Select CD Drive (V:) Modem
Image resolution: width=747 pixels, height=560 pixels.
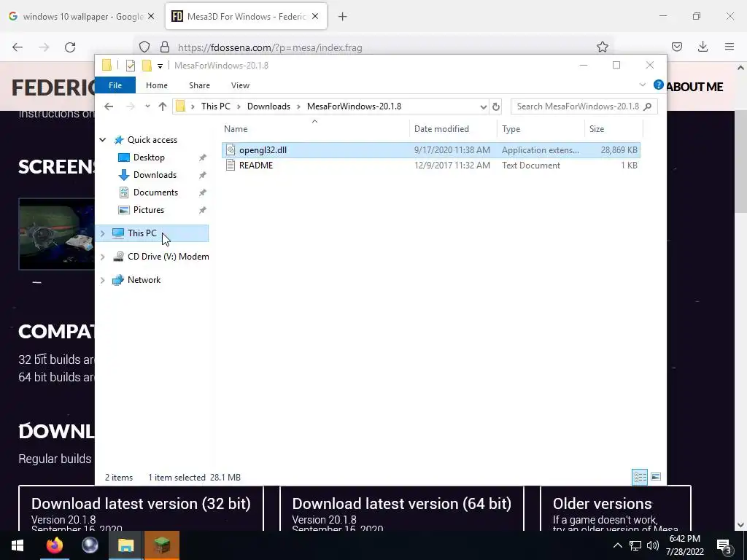point(161,257)
